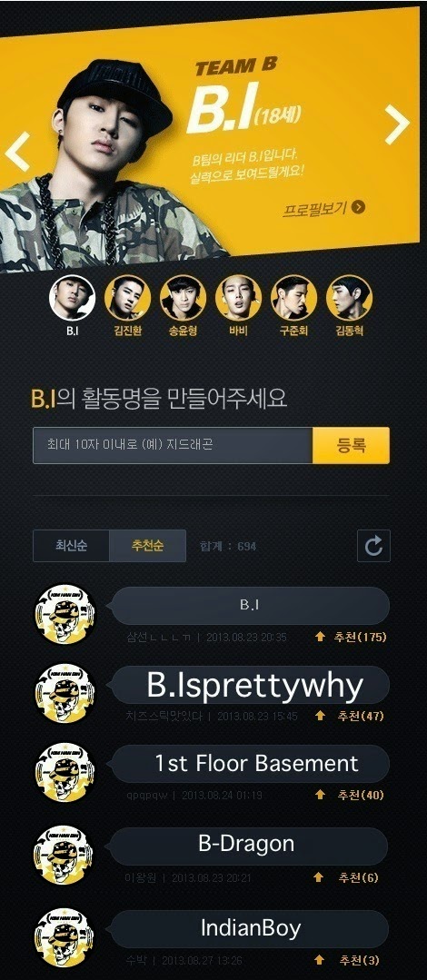This screenshot has width=427, height=980.
Task: Go to the next member with the right arrow
Action: [x=396, y=124]
